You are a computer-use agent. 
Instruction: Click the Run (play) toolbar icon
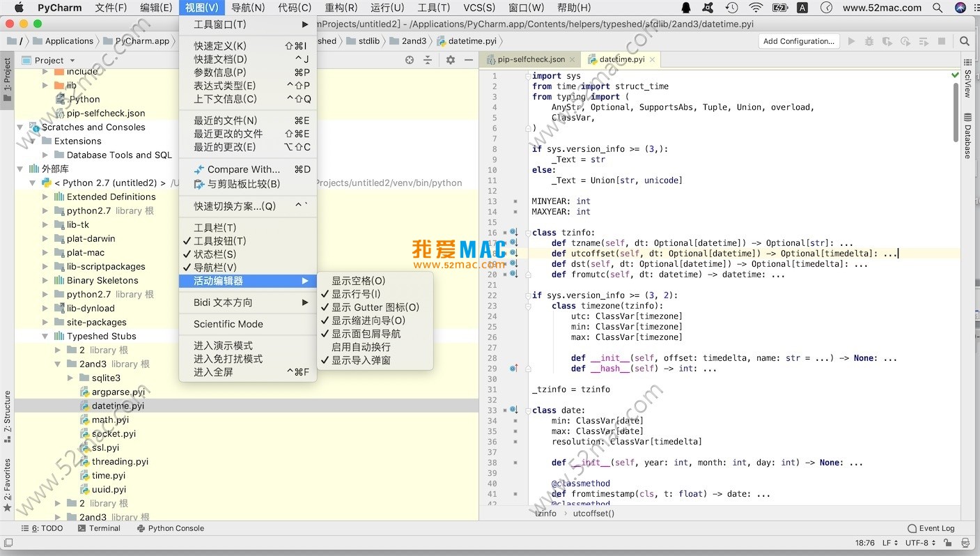(x=851, y=41)
